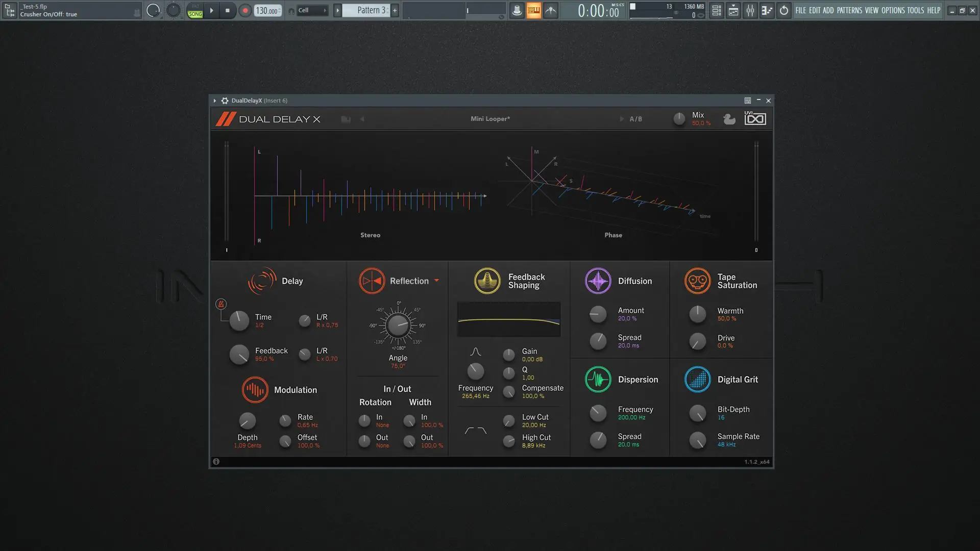The width and height of the screenshot is (980, 551).
Task: Open the PATTERNS menu
Action: click(x=849, y=10)
